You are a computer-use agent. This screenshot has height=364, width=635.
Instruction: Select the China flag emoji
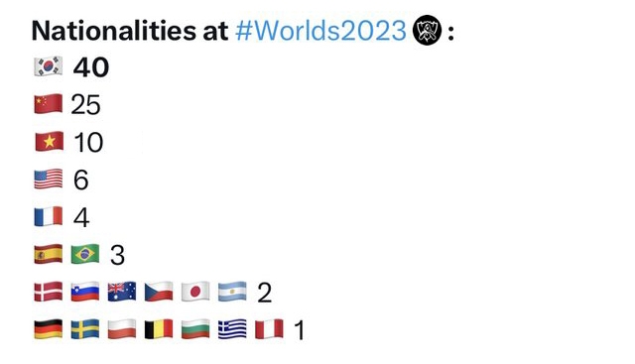49,104
